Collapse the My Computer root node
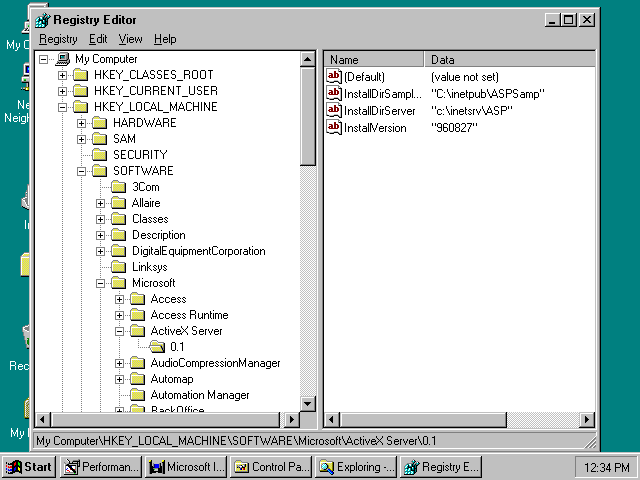The height and width of the screenshot is (480, 640). click(43, 60)
